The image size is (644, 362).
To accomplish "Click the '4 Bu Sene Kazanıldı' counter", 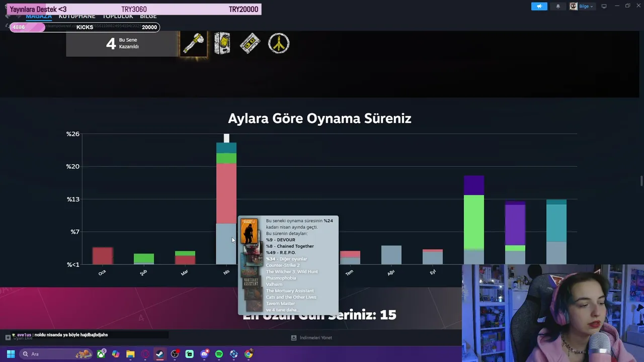I will coord(122,44).
